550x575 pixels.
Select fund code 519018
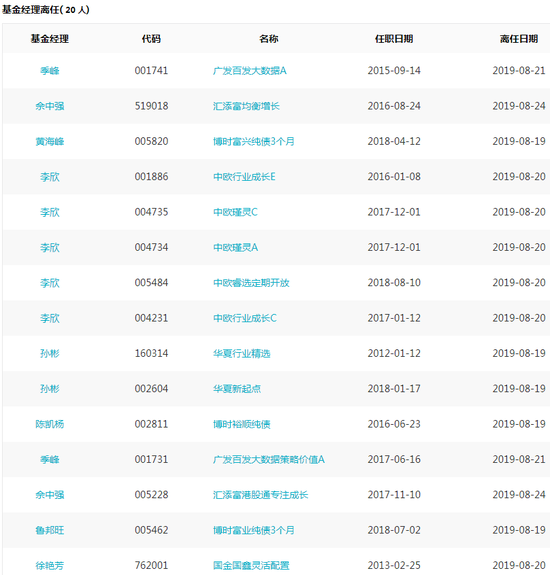click(x=151, y=106)
